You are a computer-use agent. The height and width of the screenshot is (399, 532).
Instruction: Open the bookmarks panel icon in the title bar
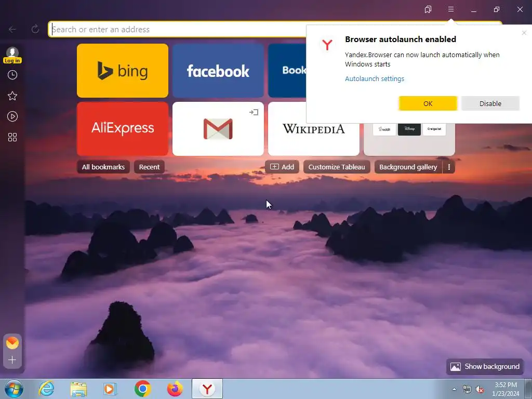point(428,9)
